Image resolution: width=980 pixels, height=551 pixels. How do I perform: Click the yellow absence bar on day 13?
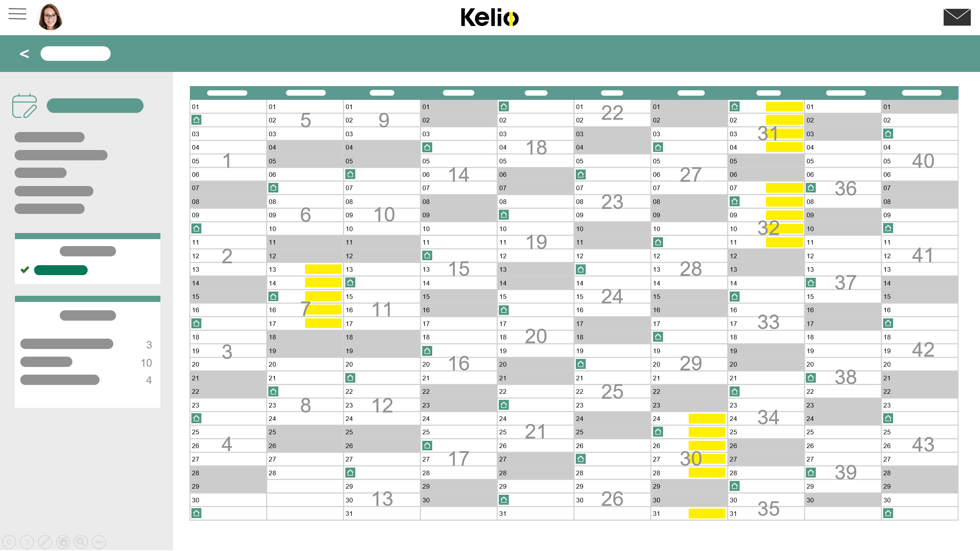point(323,269)
